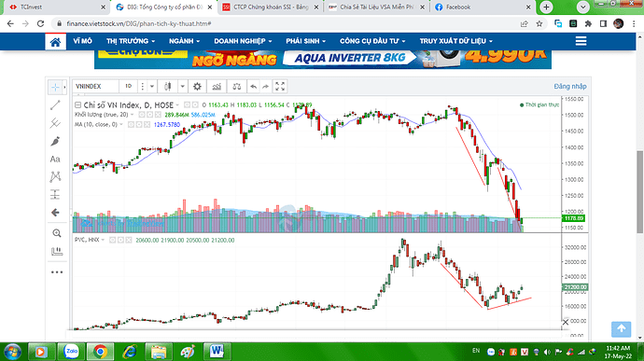Redo the chart action
Viewport: 644px width, 361px height.
pos(266,86)
